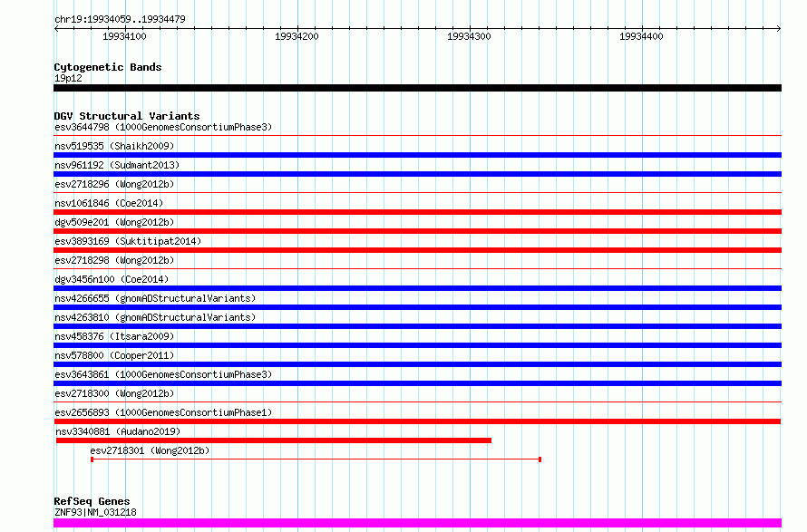Select the nsv4263810 (gnomADStructuralVariants) label

[x=155, y=317]
